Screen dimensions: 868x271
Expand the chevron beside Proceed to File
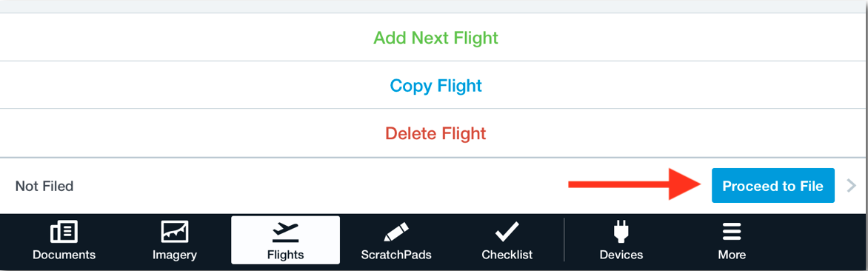852,186
